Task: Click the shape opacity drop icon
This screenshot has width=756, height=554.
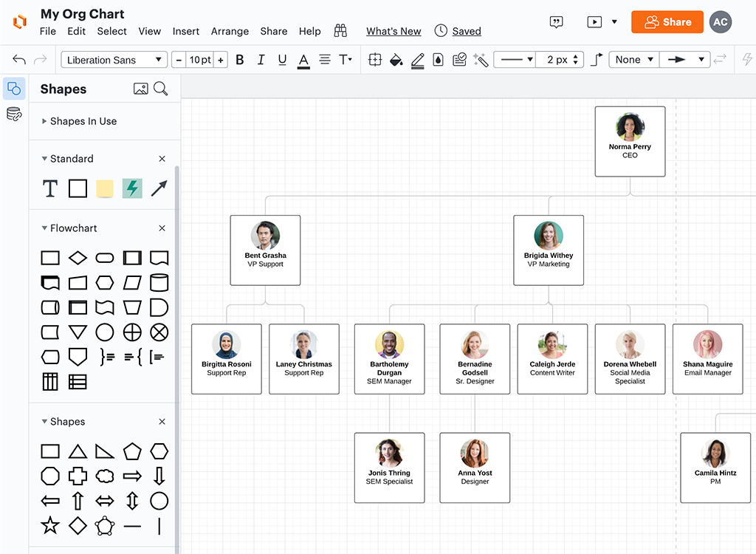Action: point(438,60)
